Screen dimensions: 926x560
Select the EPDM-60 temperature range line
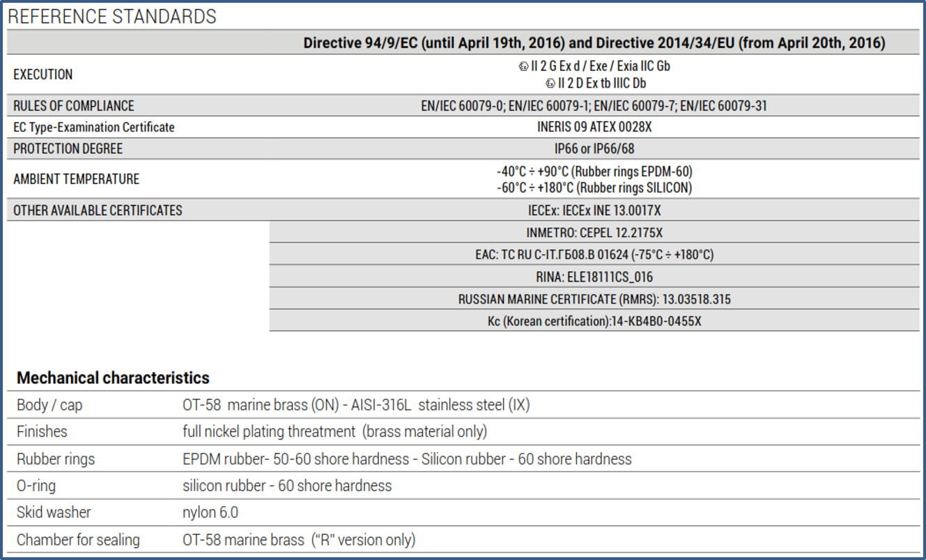click(594, 171)
